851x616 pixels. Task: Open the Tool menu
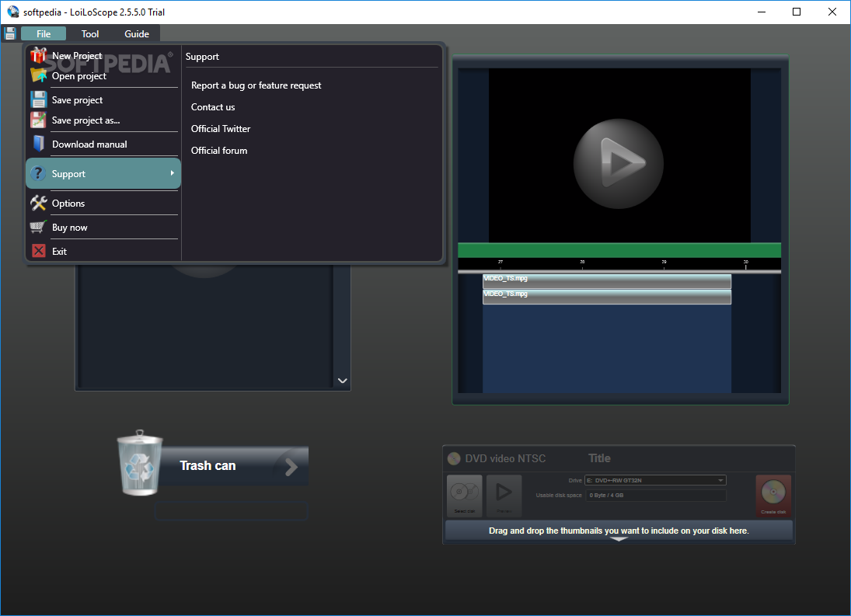click(x=90, y=33)
